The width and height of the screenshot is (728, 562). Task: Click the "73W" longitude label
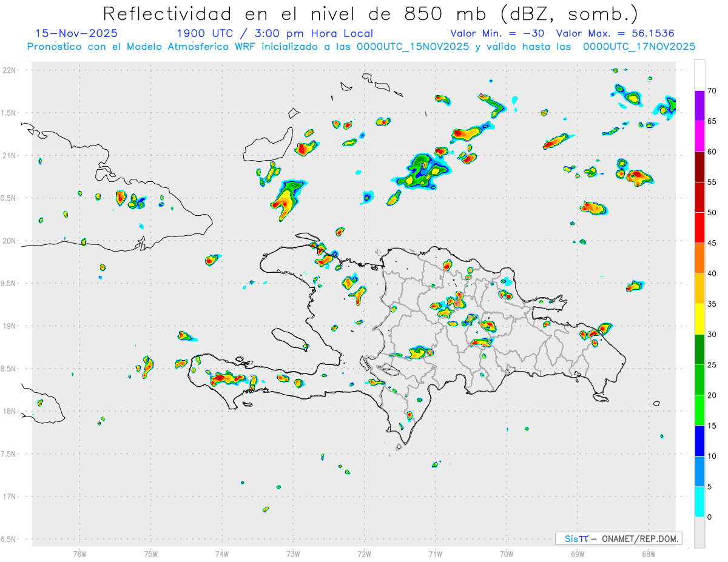pos(293,554)
